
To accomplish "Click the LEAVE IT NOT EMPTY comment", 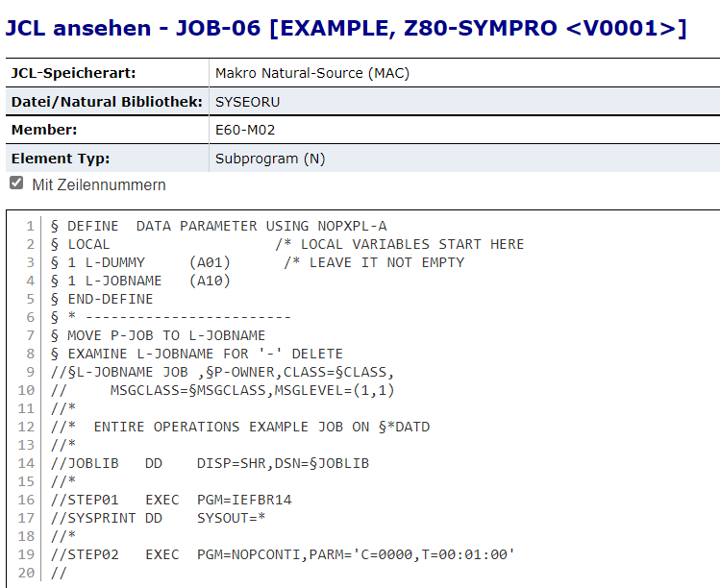I will pyautogui.click(x=374, y=262).
